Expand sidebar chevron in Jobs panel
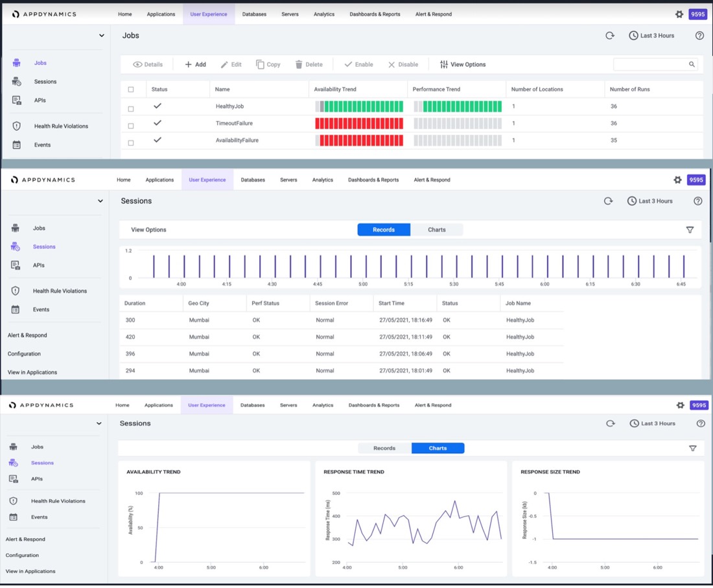The width and height of the screenshot is (713, 588). [x=101, y=36]
